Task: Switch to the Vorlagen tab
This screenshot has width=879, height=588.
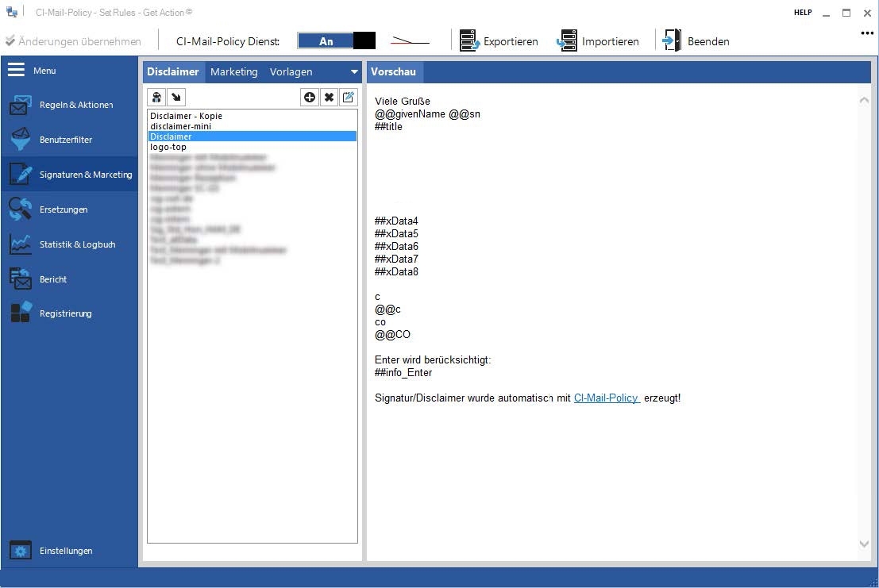Action: tap(291, 71)
